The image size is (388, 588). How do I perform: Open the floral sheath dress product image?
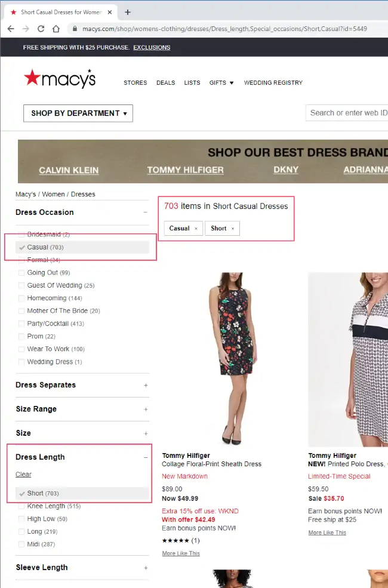coord(232,359)
